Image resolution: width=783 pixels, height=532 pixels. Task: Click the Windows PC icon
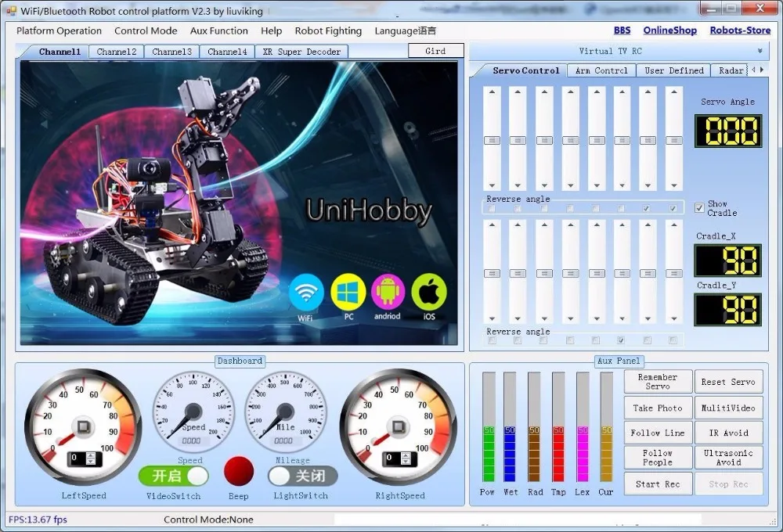348,292
